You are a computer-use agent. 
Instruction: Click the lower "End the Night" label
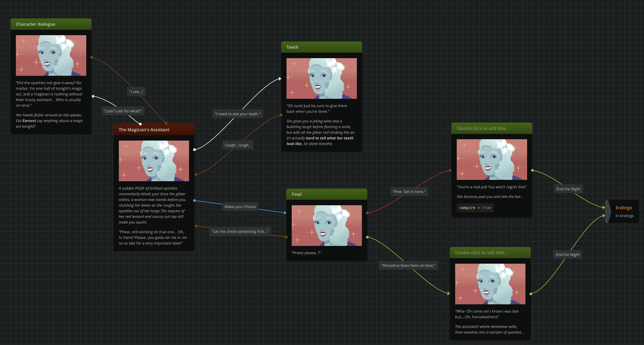coord(568,255)
